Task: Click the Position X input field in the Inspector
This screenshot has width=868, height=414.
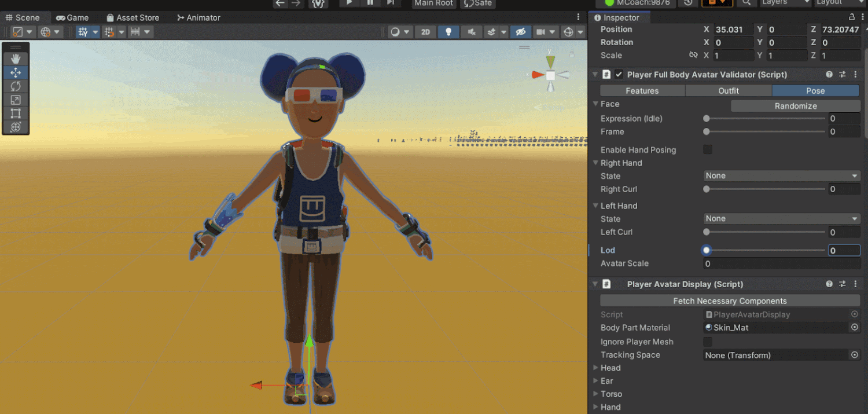Action: [x=732, y=29]
